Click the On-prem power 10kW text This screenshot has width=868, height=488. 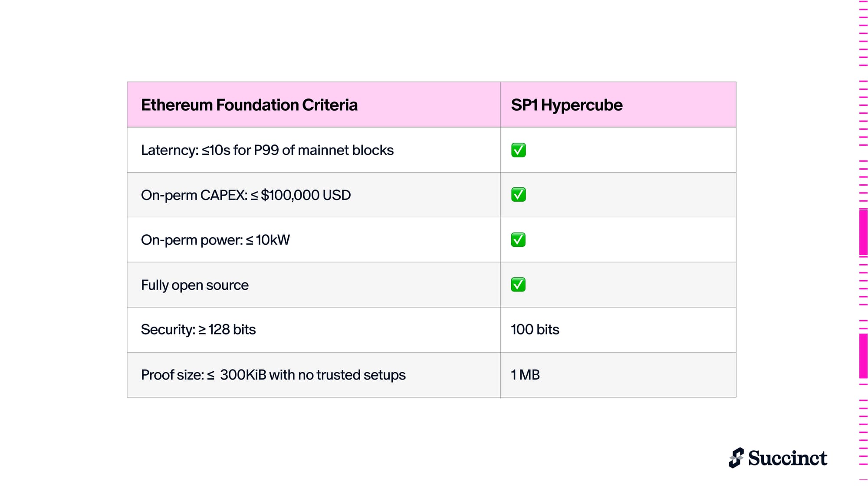click(x=215, y=240)
